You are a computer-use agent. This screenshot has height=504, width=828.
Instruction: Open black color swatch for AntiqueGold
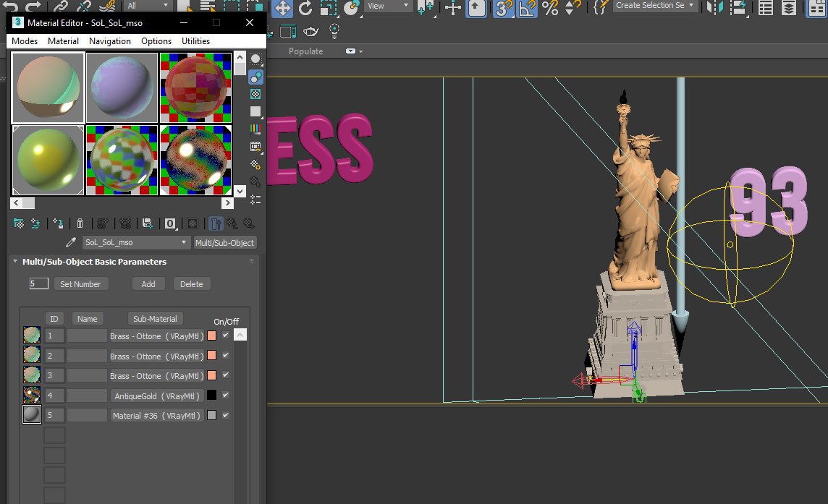click(x=212, y=396)
